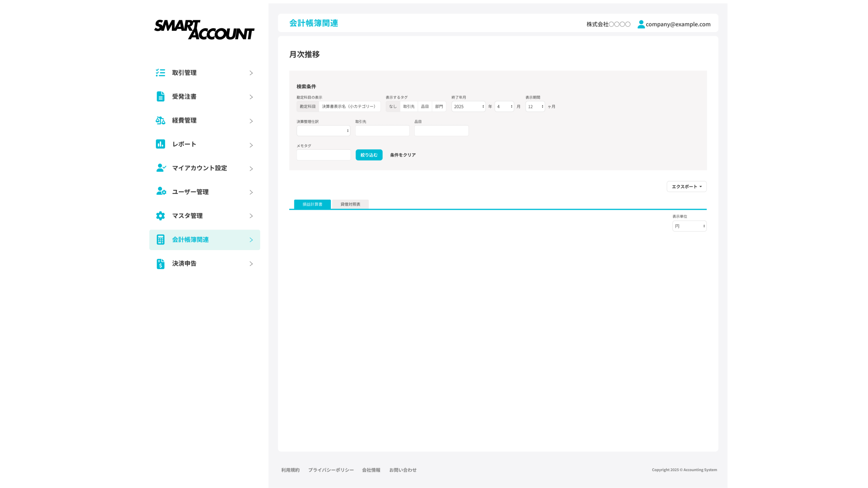
Task: Open the エクスポート dropdown button
Action: coord(686,186)
